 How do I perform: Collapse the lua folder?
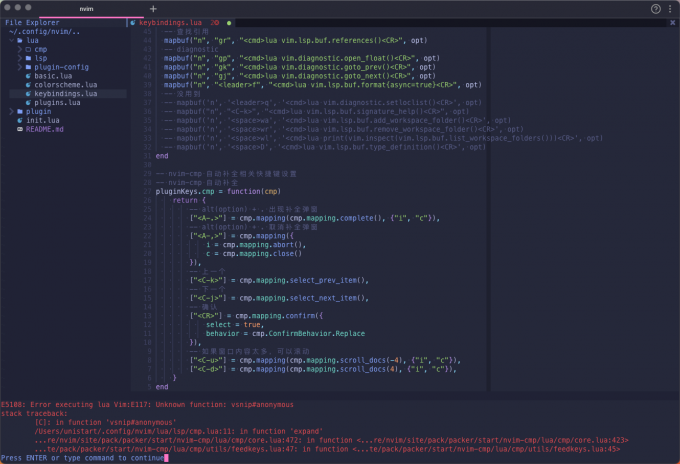coord(32,40)
